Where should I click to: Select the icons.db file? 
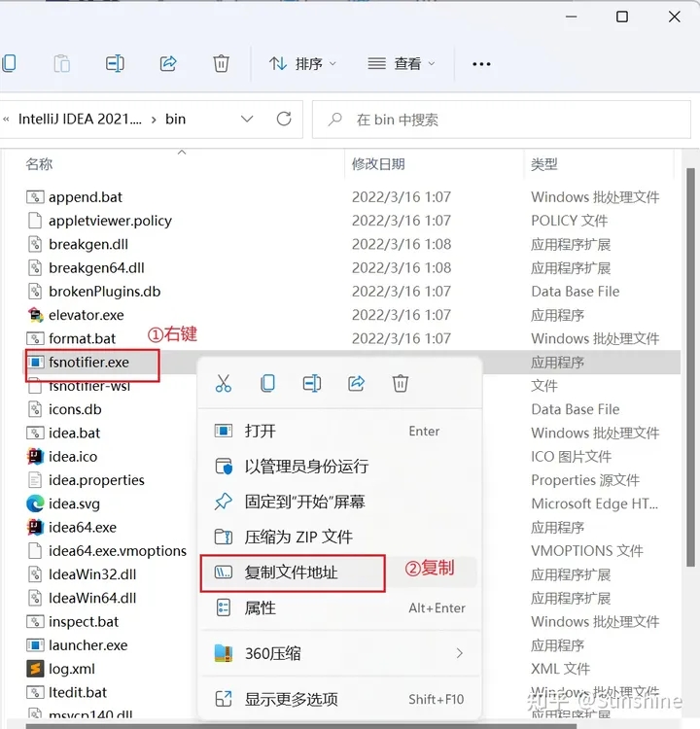[x=75, y=409]
